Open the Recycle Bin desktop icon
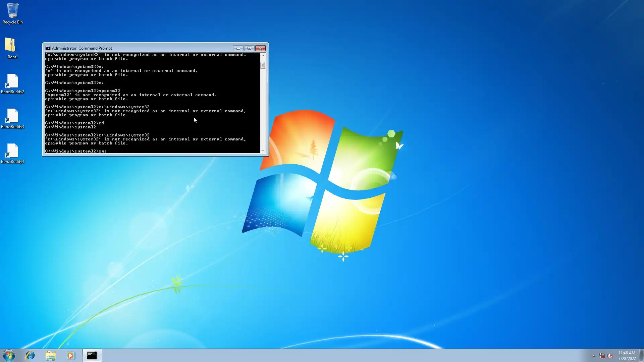Viewport: 644px width, 362px height. pos(12,11)
